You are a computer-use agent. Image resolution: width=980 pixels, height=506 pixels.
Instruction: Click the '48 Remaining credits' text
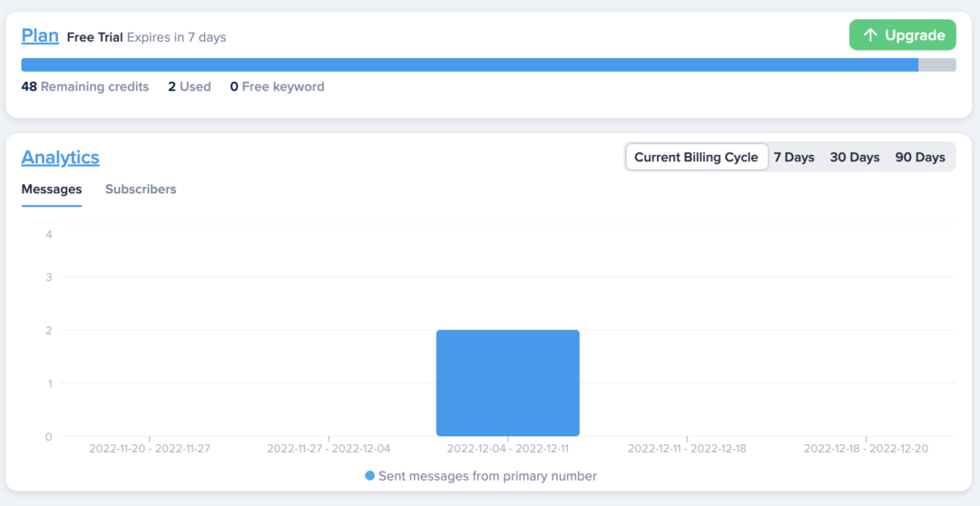click(x=85, y=87)
